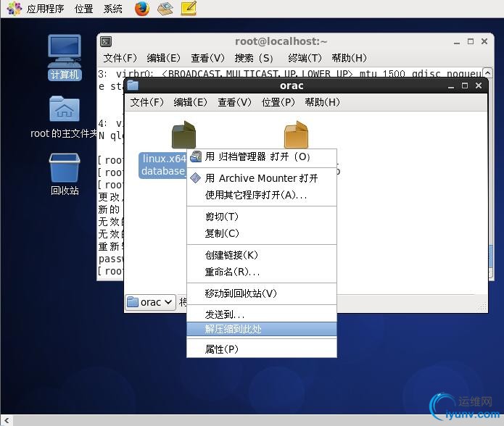The height and width of the screenshot is (426, 504).
Task: Select 解压缩到此处 to extract archive
Action: coord(262,329)
